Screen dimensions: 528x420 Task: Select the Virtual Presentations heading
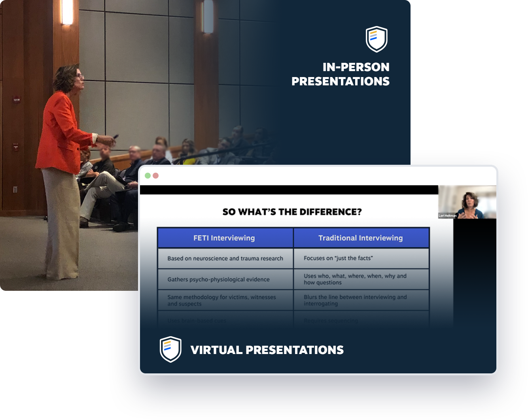267,350
